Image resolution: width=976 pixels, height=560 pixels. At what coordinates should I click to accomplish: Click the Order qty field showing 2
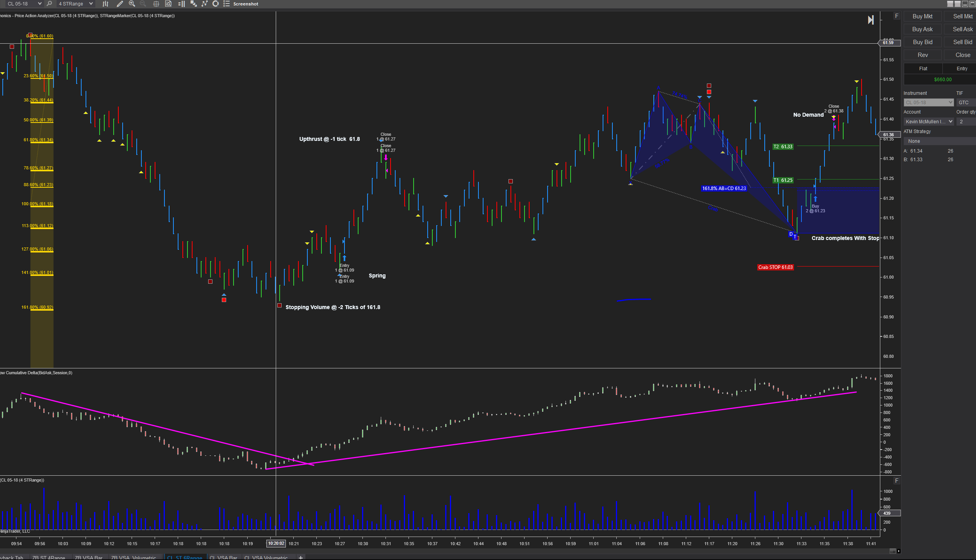point(966,121)
